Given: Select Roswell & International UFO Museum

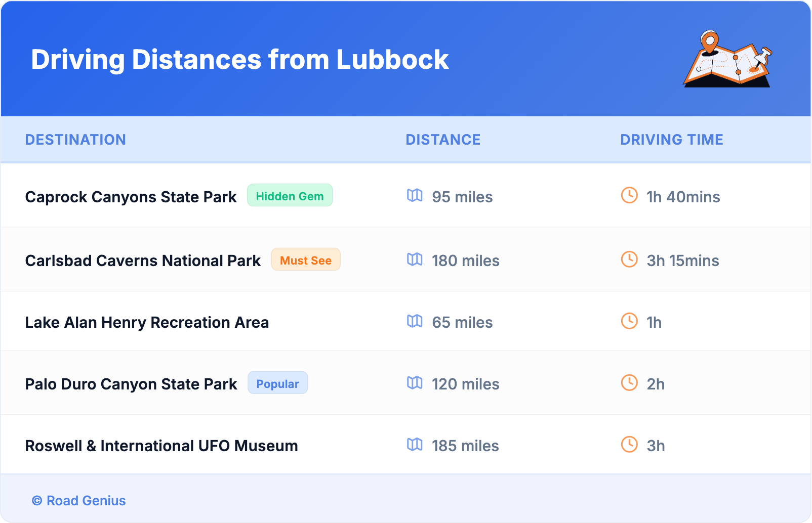Looking at the screenshot, I should (161, 446).
